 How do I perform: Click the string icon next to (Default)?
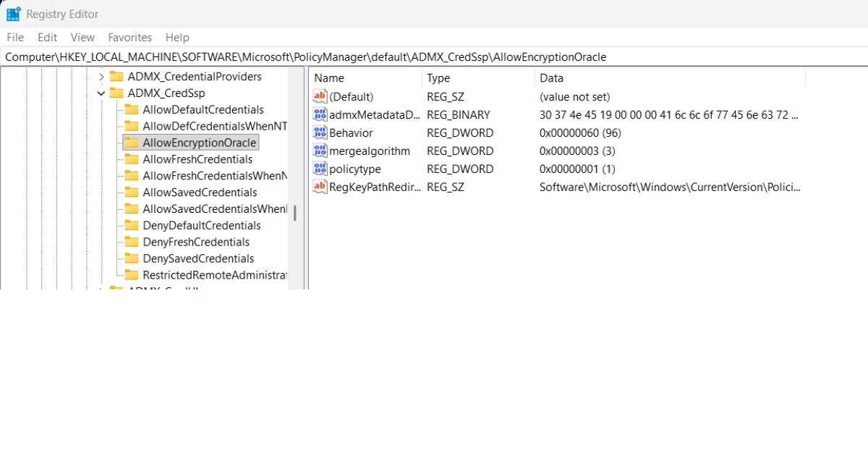tap(320, 96)
